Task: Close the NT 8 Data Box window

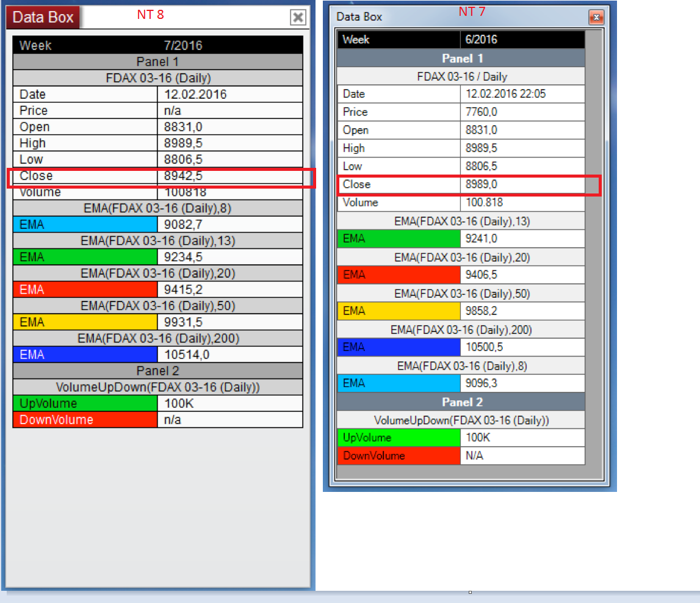Action: [298, 18]
